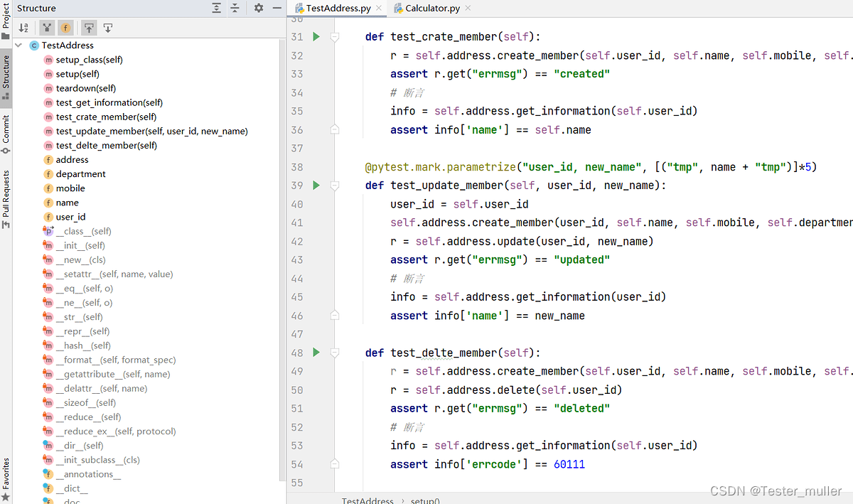
Task: Select test_crate_member(self) in structure
Action: click(106, 117)
